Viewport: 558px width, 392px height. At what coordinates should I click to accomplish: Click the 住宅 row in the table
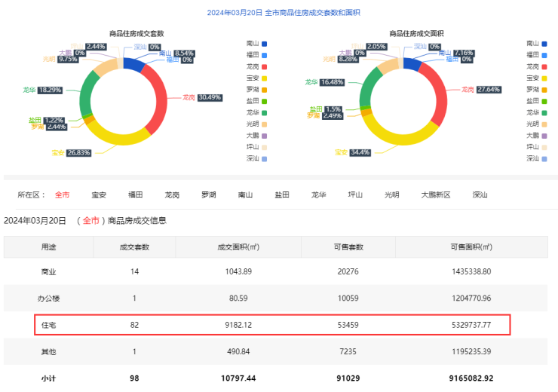tap(272, 325)
